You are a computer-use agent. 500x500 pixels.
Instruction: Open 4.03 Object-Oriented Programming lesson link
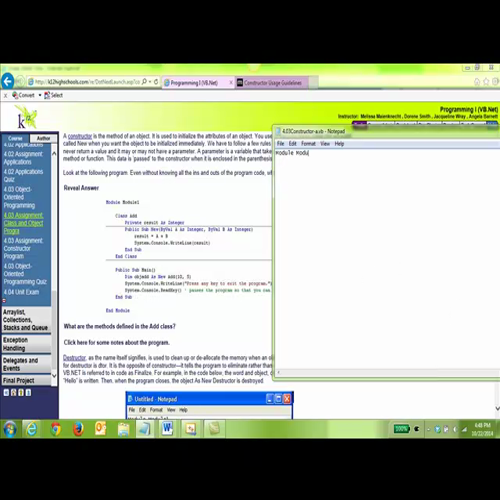19,197
